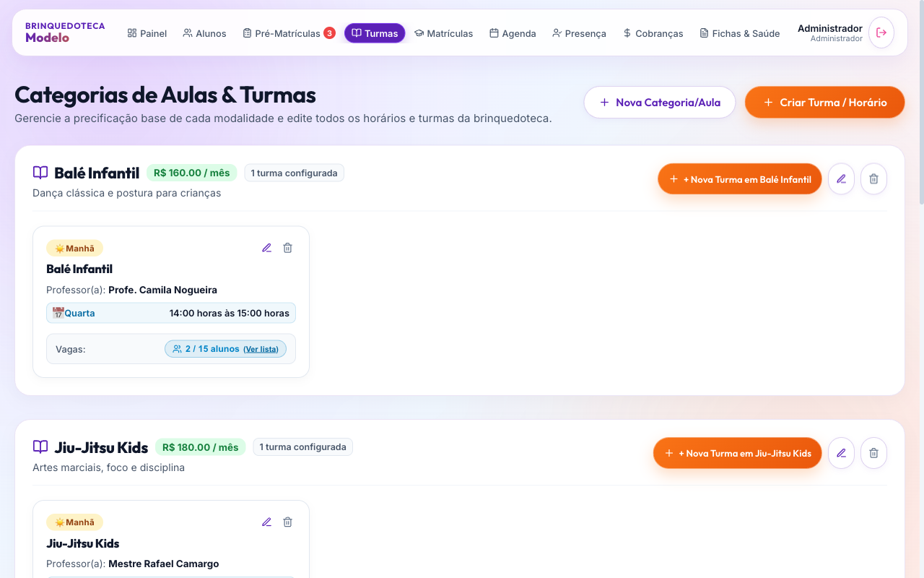Open Fichas & Saúde page
This screenshot has width=924, height=578.
click(x=739, y=33)
